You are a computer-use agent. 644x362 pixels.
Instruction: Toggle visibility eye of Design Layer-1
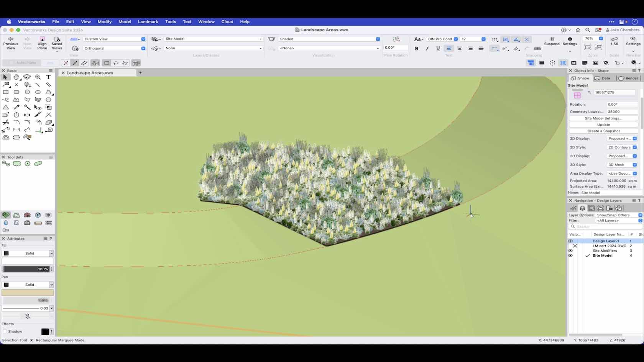570,241
